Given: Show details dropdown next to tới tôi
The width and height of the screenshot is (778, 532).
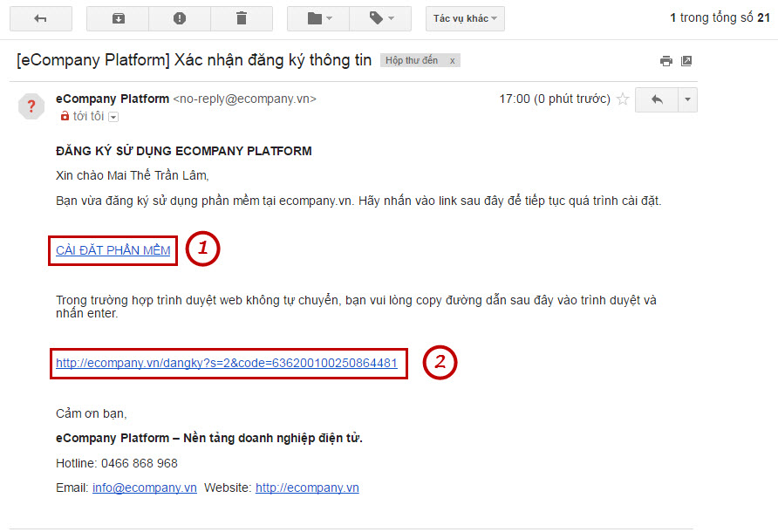Looking at the screenshot, I should pos(113,117).
